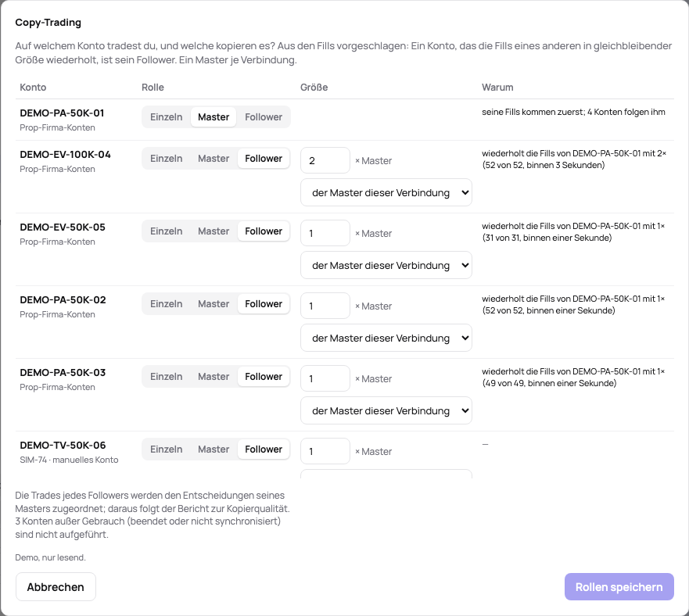The height and width of the screenshot is (616, 689).
Task: Click '× Master' label for DEMO-EV-100K-04
Action: [x=374, y=161]
